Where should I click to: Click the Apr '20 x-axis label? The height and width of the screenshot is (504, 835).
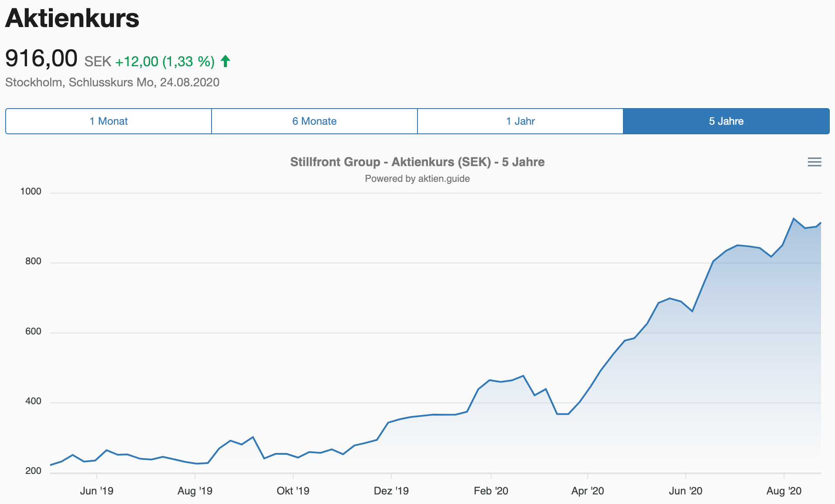(588, 491)
